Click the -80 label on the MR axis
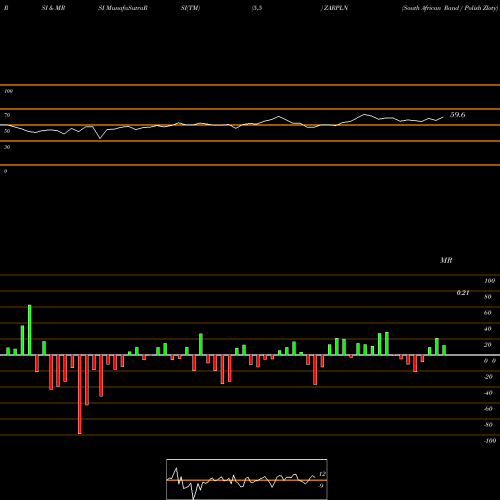Image resolution: width=500 pixels, height=500 pixels. click(488, 425)
